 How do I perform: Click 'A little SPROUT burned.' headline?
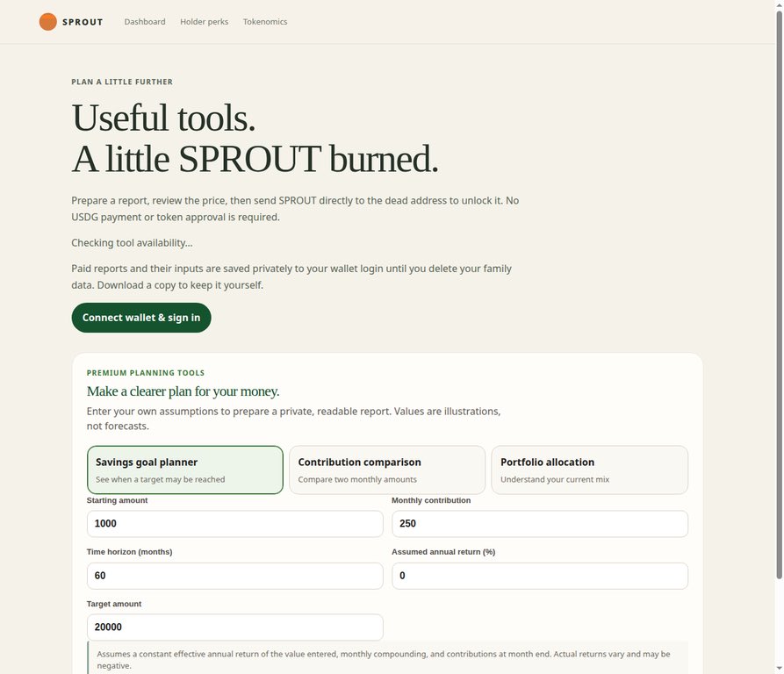pos(255,159)
